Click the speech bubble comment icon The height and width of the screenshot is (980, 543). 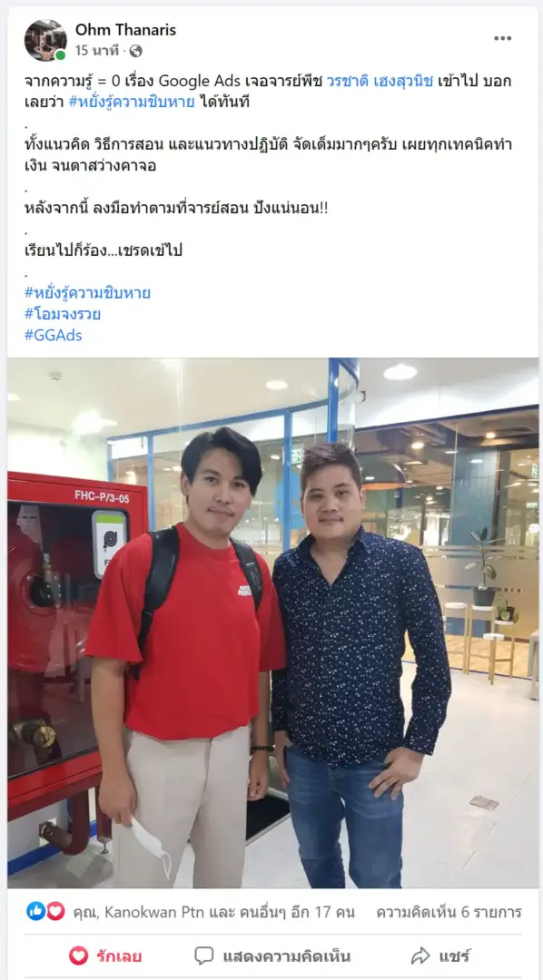click(x=203, y=955)
